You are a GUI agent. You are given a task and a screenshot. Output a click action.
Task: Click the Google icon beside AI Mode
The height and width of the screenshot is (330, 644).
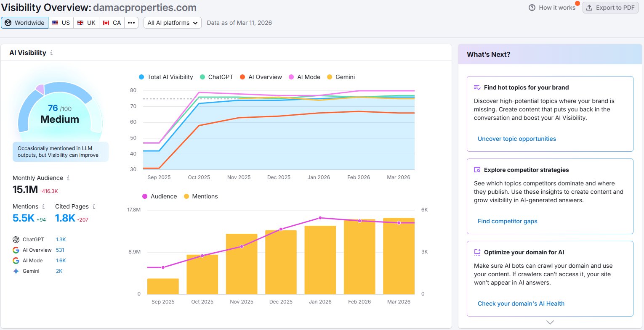[16, 261]
